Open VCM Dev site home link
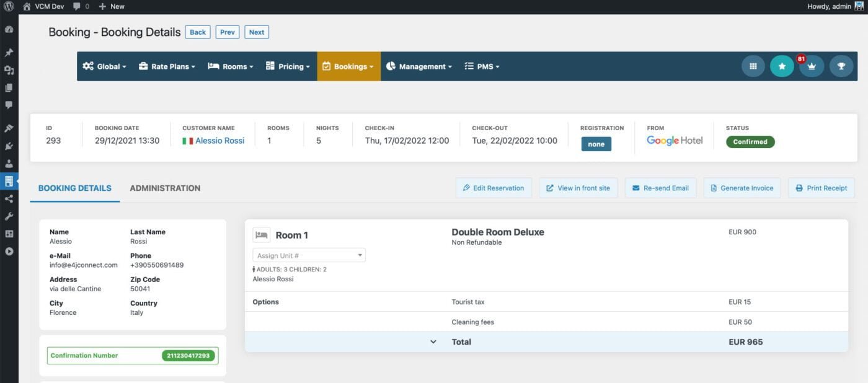Viewport: 868px width, 383px height. pos(43,6)
